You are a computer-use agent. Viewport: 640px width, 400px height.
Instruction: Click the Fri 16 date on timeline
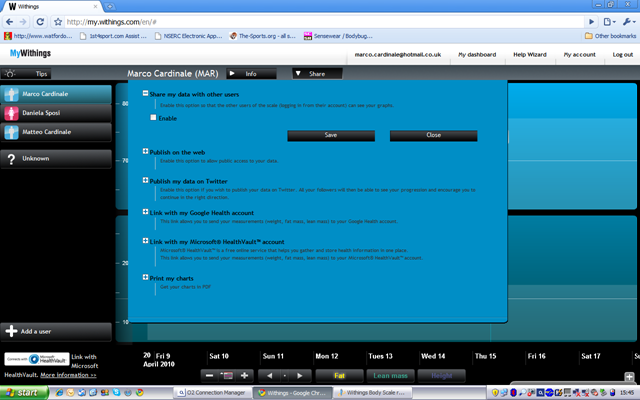[x=536, y=356]
